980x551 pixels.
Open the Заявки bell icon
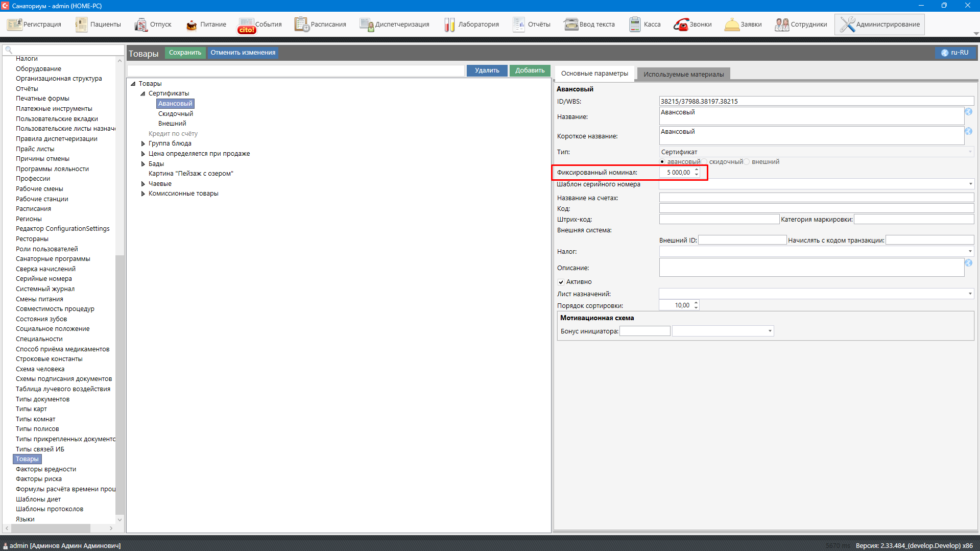coord(732,25)
